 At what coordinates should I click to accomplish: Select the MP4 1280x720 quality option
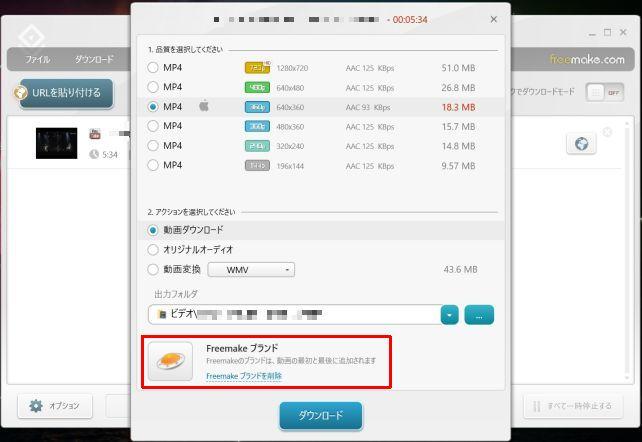click(x=153, y=68)
